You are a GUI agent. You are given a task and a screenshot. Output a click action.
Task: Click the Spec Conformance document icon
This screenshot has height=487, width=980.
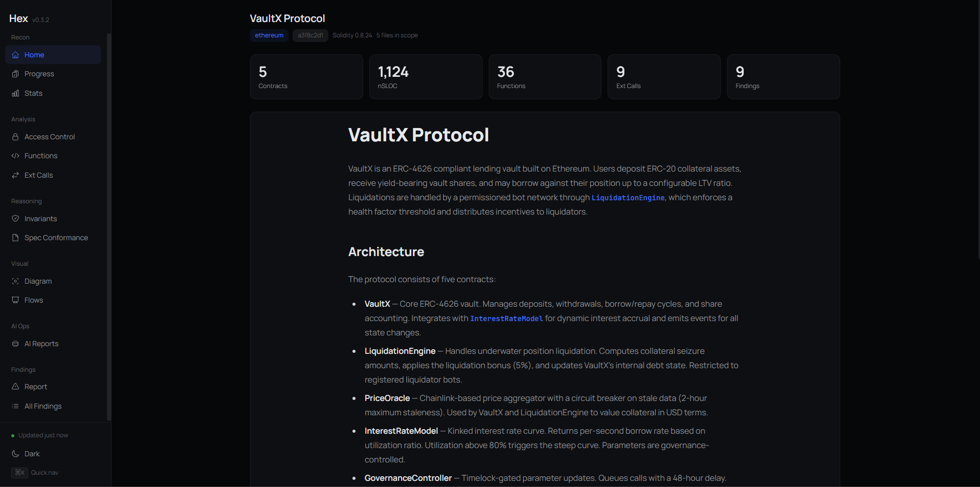coord(15,238)
